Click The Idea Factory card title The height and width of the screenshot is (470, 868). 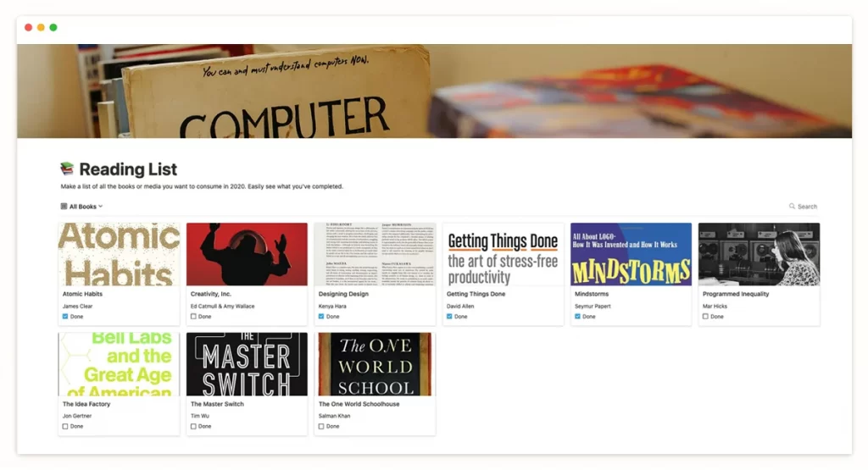pos(86,404)
